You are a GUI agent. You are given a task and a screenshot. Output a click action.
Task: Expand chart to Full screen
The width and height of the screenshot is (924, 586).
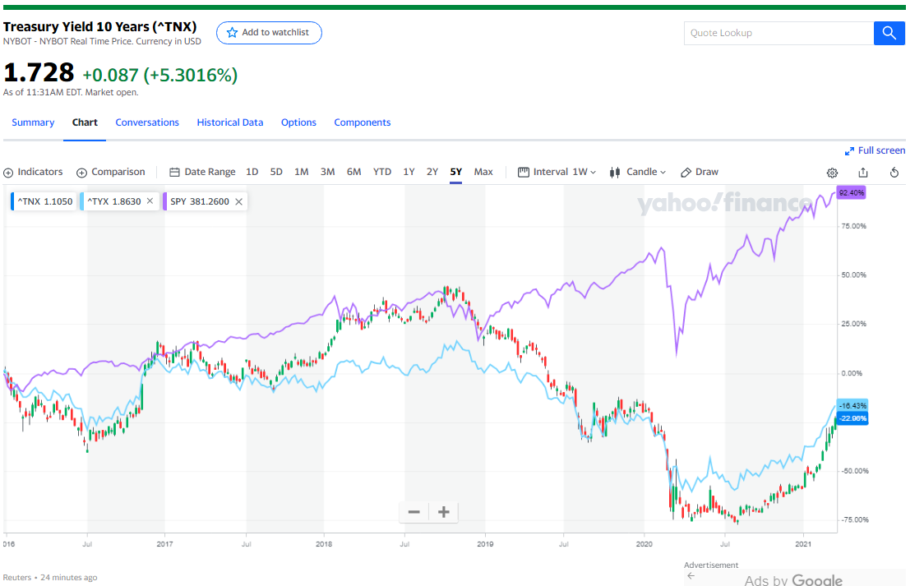pos(875,150)
